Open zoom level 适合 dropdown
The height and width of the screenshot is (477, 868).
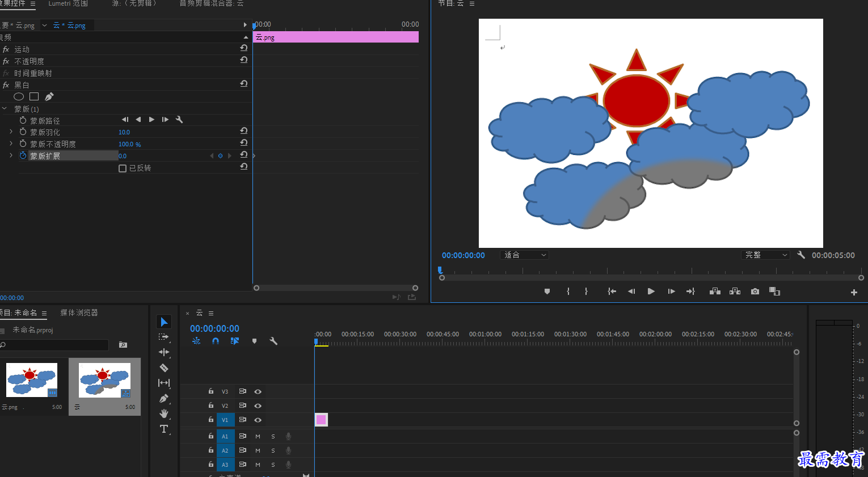point(525,255)
